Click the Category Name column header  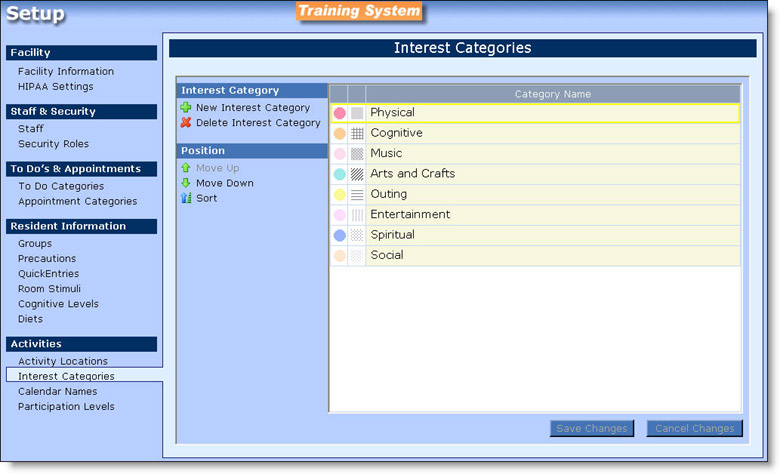click(552, 94)
